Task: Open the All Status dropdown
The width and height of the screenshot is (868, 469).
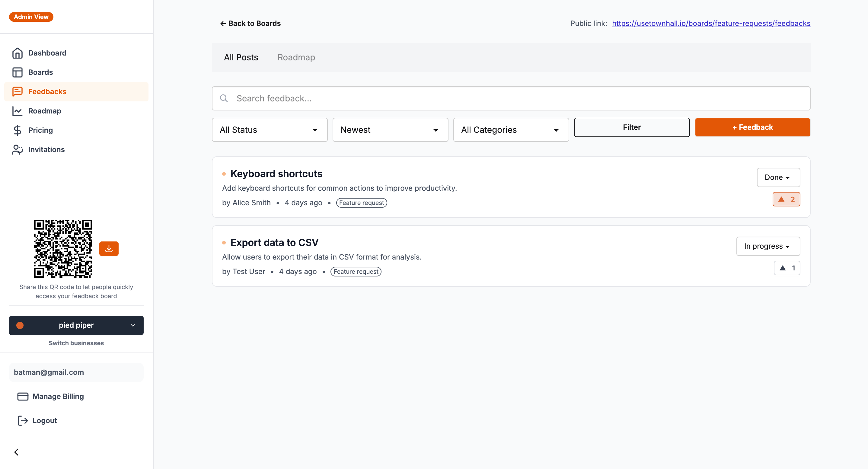Action: click(269, 130)
